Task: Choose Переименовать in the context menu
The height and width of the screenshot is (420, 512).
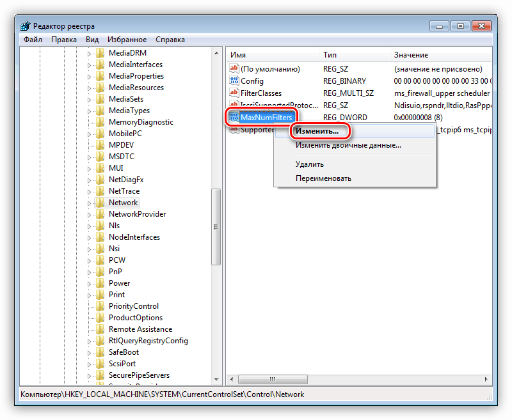Action: tap(355, 178)
